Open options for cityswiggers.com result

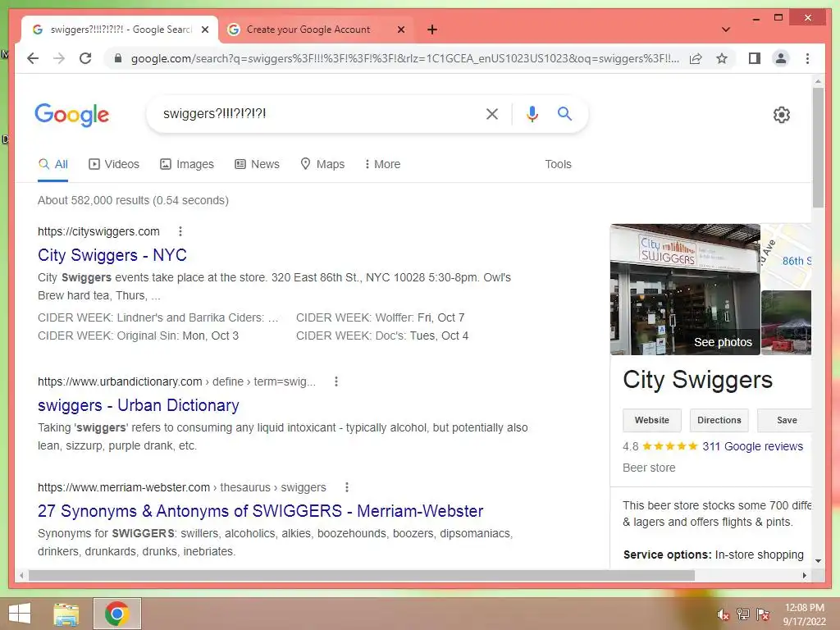point(180,231)
